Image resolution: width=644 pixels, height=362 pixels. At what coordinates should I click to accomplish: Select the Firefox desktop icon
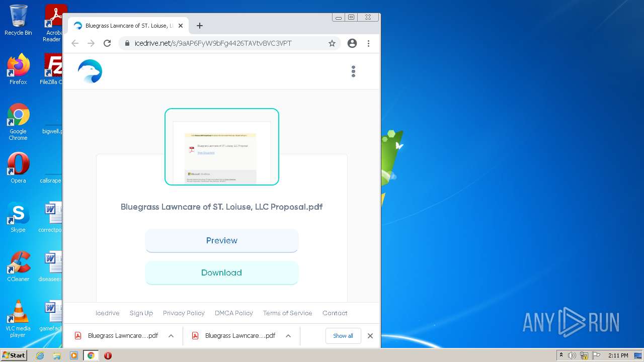(18, 69)
